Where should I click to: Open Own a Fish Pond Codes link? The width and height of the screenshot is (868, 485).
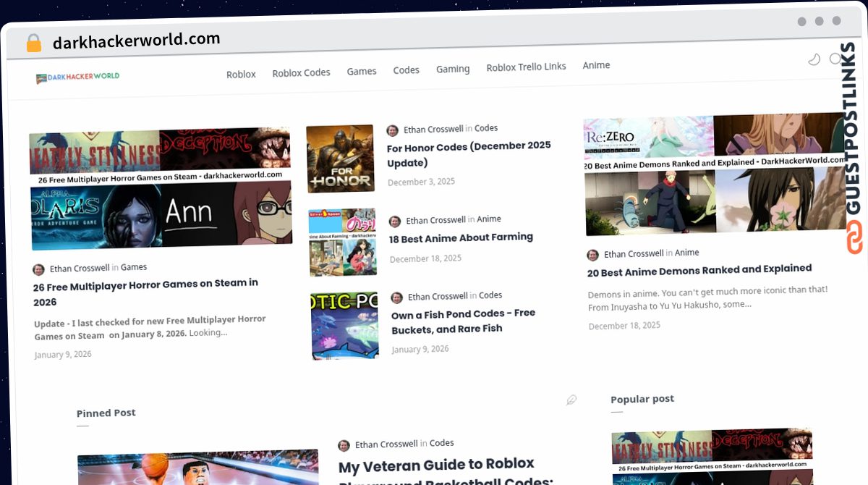pos(464,321)
